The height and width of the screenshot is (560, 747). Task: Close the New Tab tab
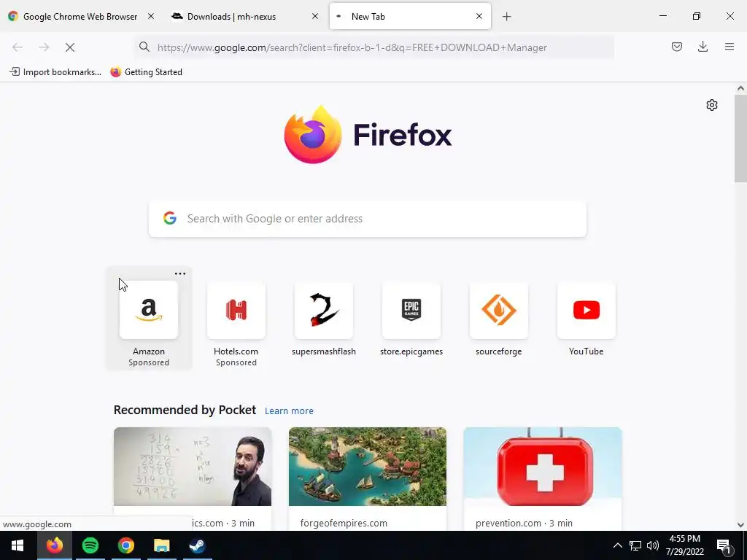click(479, 16)
